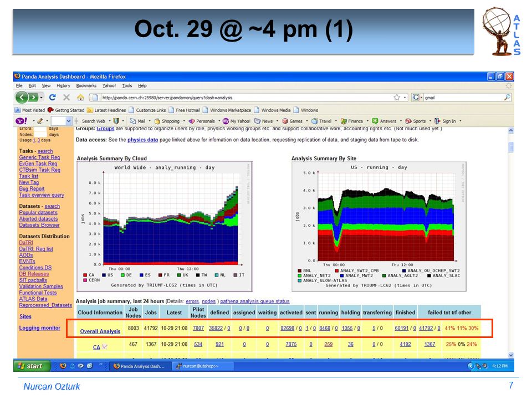Click the Windows Start button
The height and width of the screenshot is (399, 532).
click(x=32, y=366)
